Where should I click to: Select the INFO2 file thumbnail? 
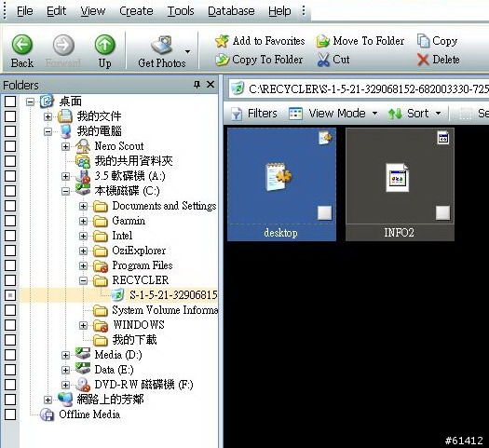[x=400, y=183]
